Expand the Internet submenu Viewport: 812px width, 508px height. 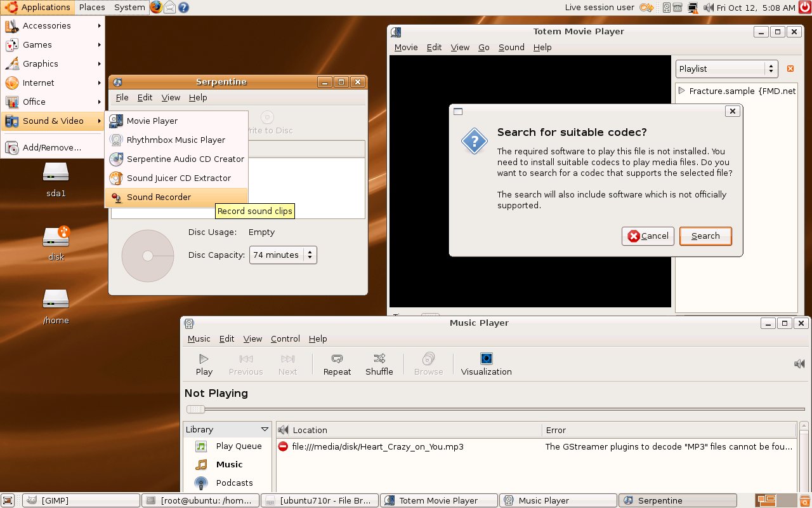53,83
